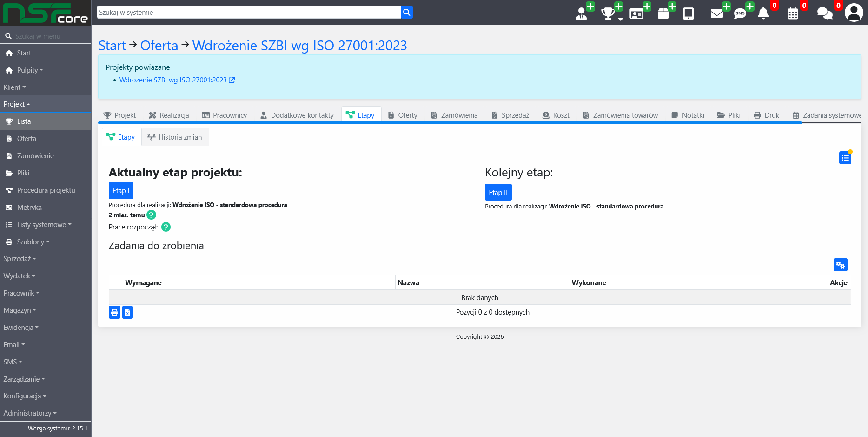Click the Etap I button
The height and width of the screenshot is (437, 868).
tap(121, 191)
